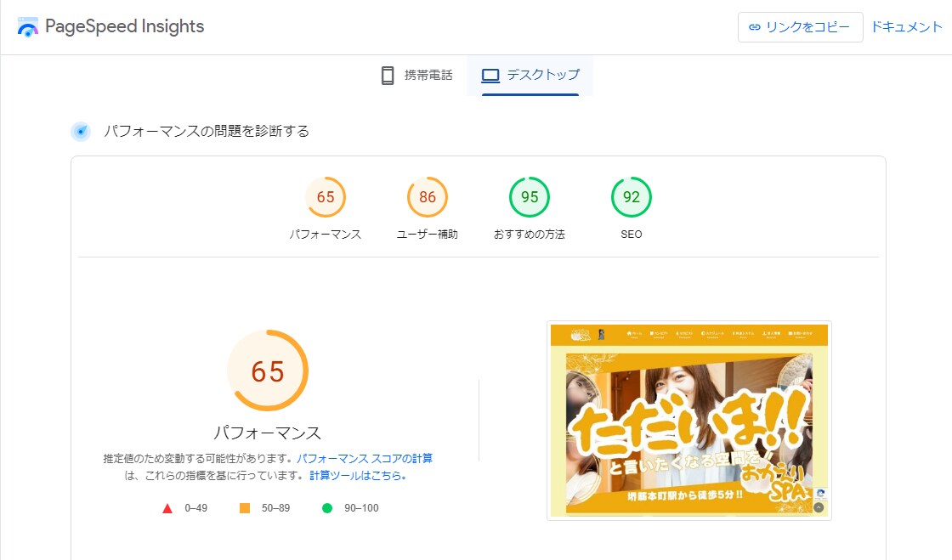952x560 pixels.
Task: Click the green circle 90–100 legend icon
Action: [327, 508]
